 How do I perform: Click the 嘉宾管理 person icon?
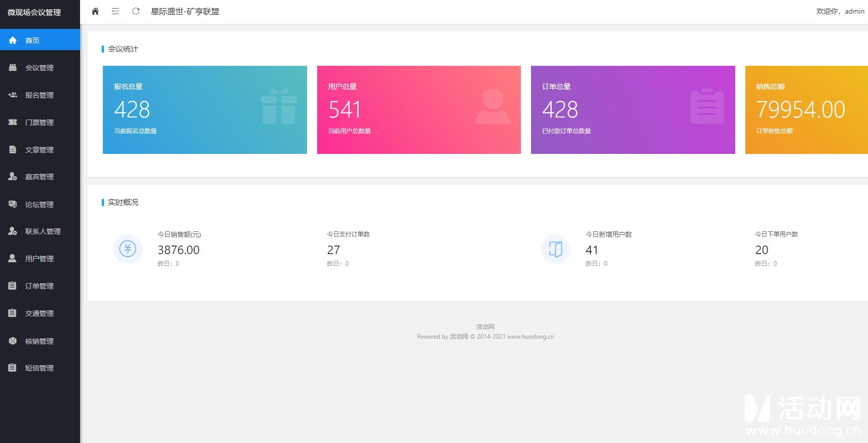pos(13,176)
